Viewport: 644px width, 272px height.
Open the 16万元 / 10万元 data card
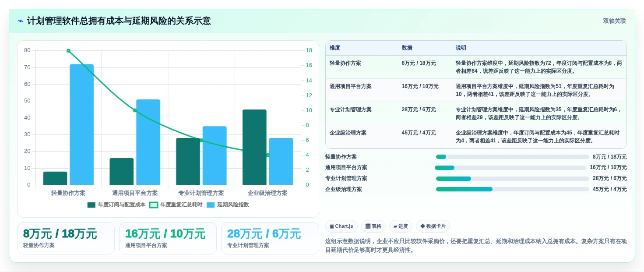point(168,238)
